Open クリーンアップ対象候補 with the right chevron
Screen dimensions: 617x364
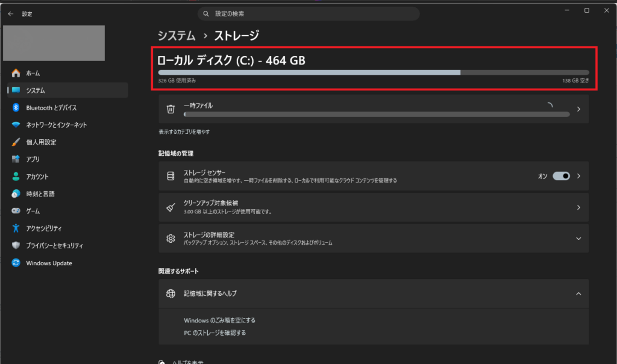578,207
